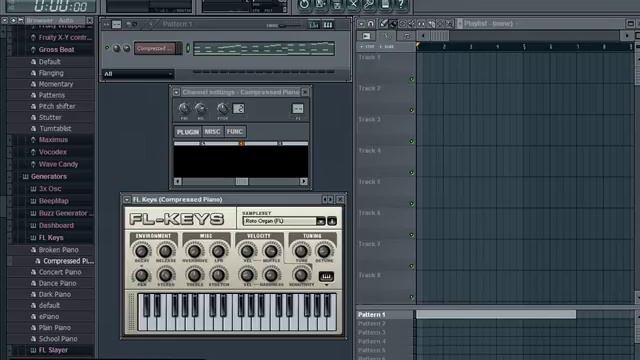Screen dimensions: 640x360
Task: Open FL Keys window menu arrow
Action: click(x=127, y=200)
